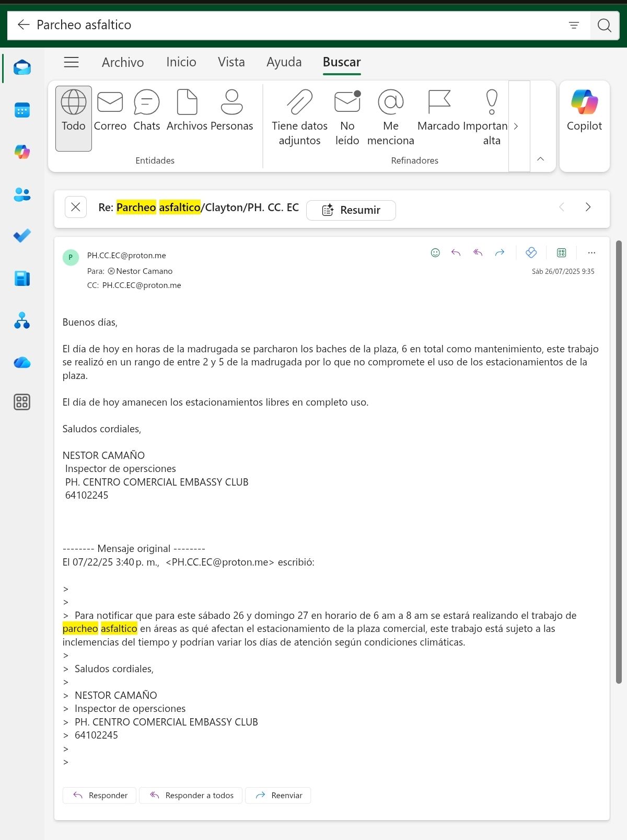Toggle the 'Tiene datos adjuntos' filter

[x=299, y=118]
